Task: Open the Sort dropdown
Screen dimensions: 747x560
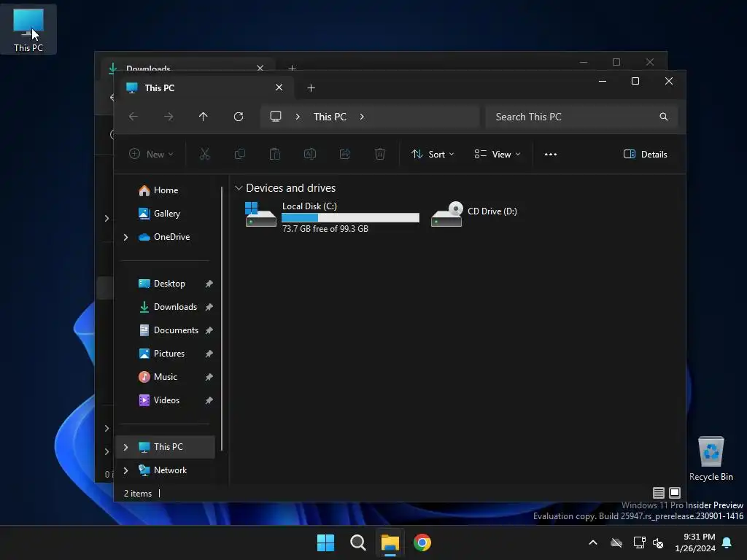Action: pyautogui.click(x=433, y=155)
